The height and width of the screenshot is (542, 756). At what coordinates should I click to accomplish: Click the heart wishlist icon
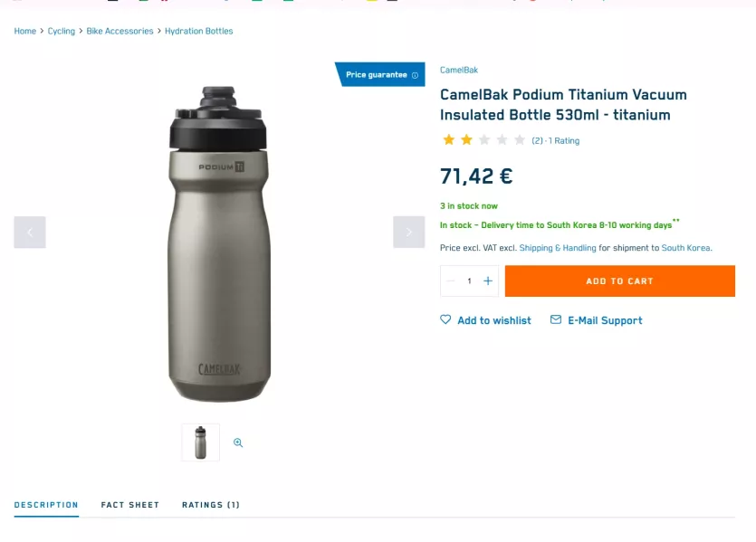point(445,319)
